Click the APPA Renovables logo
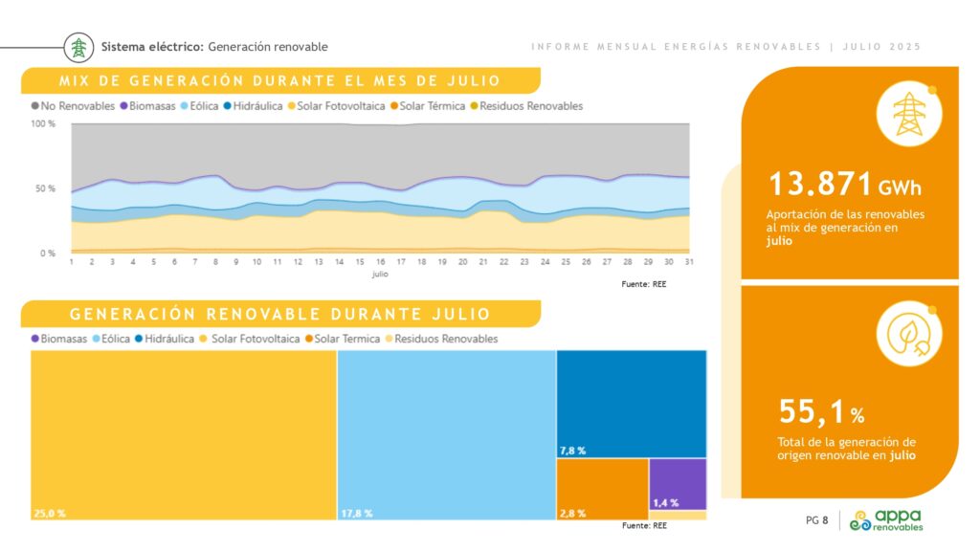This screenshot has width=980, height=551. tap(886, 519)
